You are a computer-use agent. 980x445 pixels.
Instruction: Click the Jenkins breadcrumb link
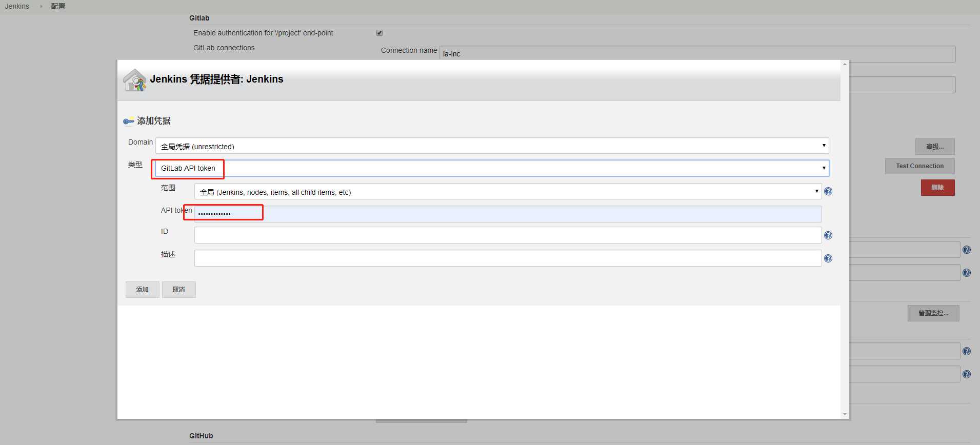tap(17, 6)
